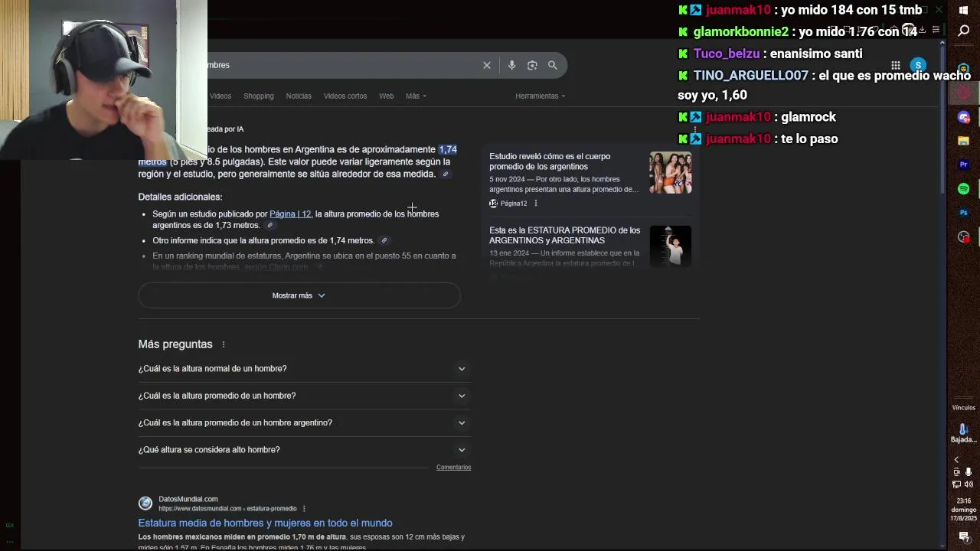The height and width of the screenshot is (551, 980).
Task: Switch to the Shopping tab
Action: point(259,96)
